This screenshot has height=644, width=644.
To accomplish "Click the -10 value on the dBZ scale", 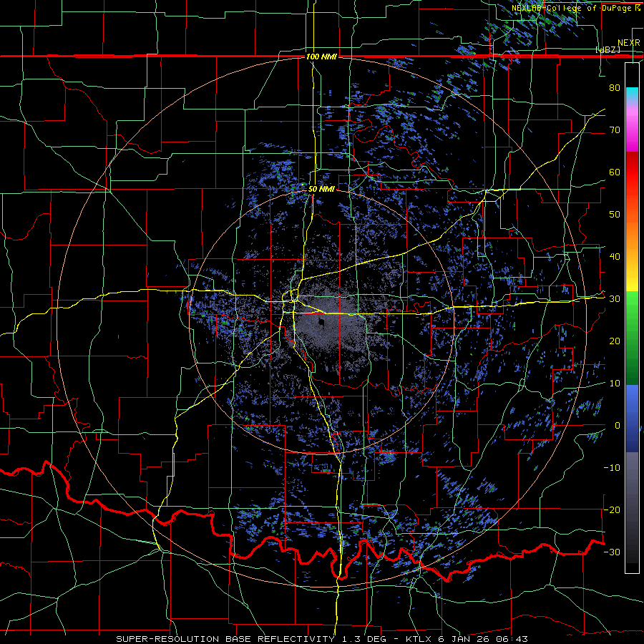I will (x=612, y=468).
